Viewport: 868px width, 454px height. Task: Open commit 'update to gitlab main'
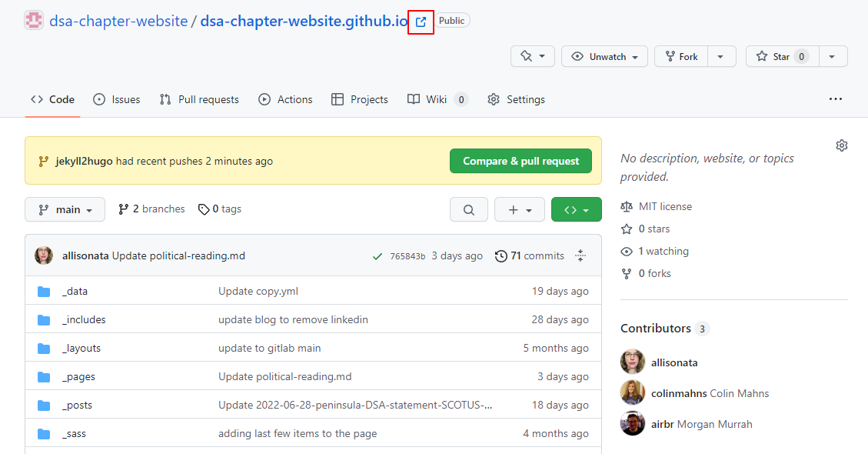click(x=270, y=348)
